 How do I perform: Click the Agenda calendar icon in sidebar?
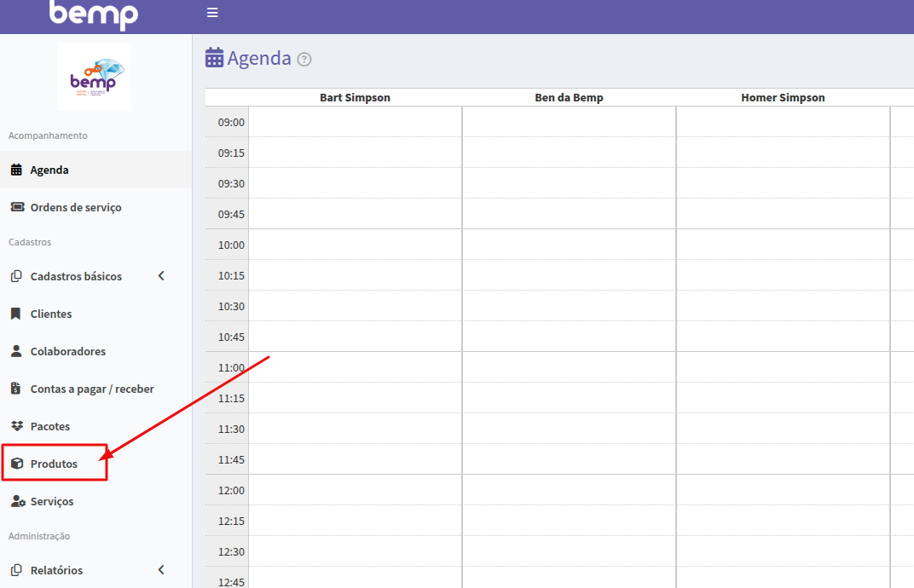pos(17,170)
